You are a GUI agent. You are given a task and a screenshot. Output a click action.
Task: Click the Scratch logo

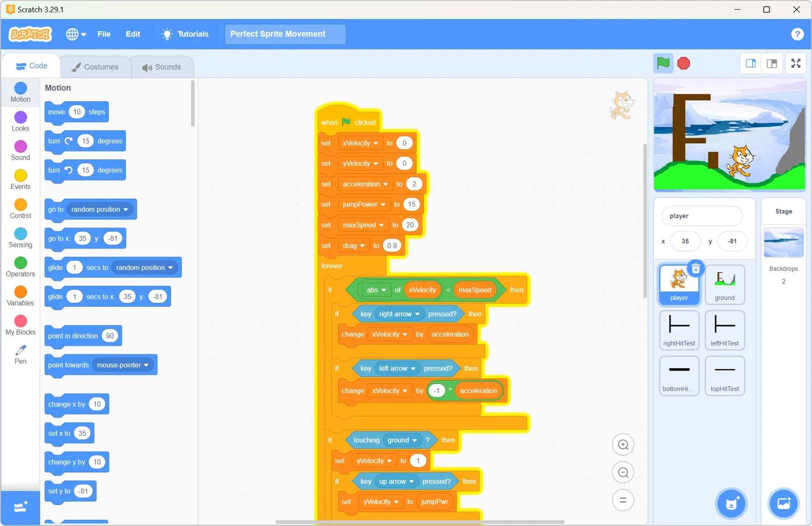30,34
